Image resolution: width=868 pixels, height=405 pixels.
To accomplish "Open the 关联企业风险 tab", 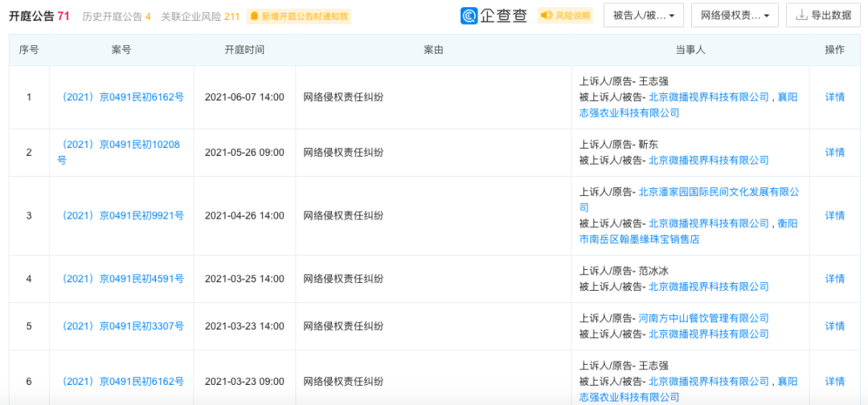I will (200, 16).
